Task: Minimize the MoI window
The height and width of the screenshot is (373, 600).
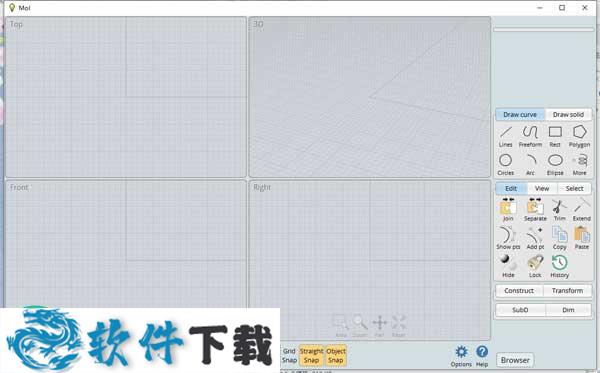Action: [540, 8]
